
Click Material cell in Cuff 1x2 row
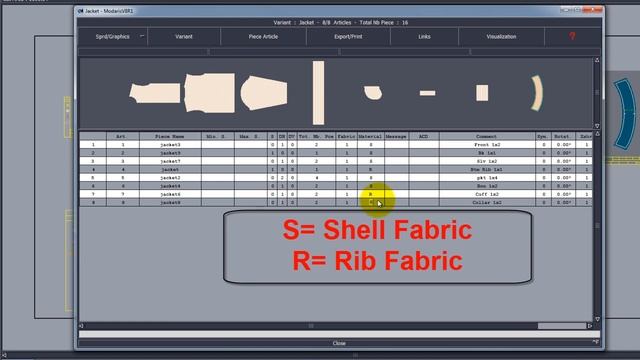tap(370, 194)
